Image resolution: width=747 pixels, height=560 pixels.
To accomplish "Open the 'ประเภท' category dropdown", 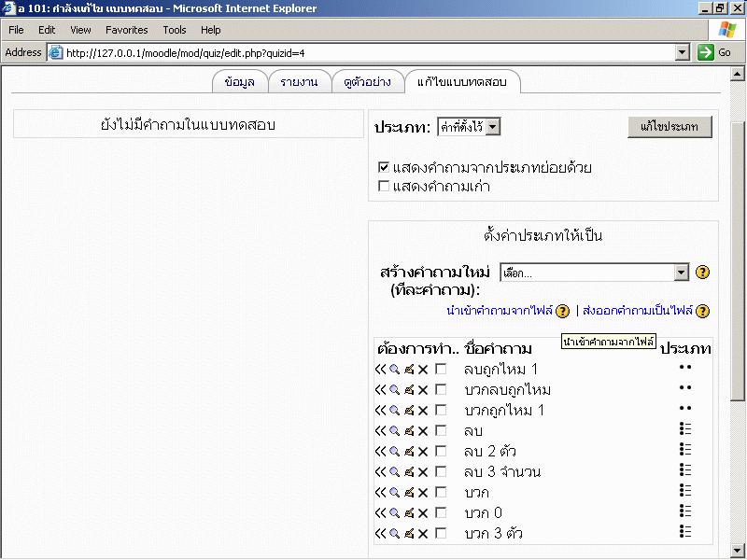I will [493, 127].
